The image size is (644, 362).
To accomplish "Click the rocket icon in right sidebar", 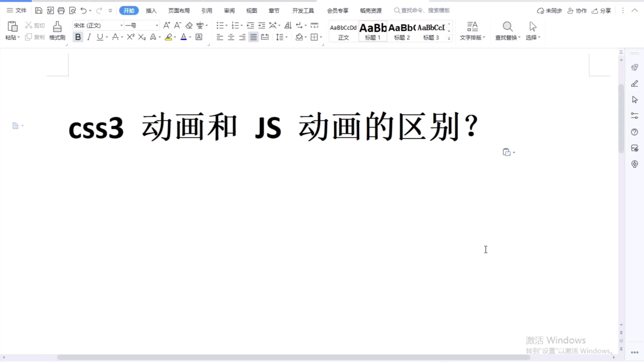I will [x=635, y=67].
